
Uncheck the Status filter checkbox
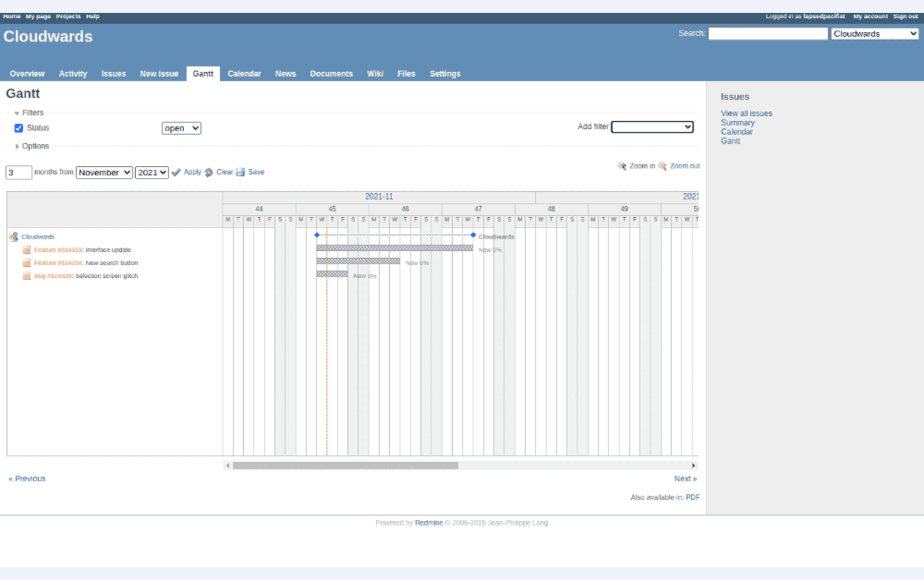pyautogui.click(x=19, y=128)
